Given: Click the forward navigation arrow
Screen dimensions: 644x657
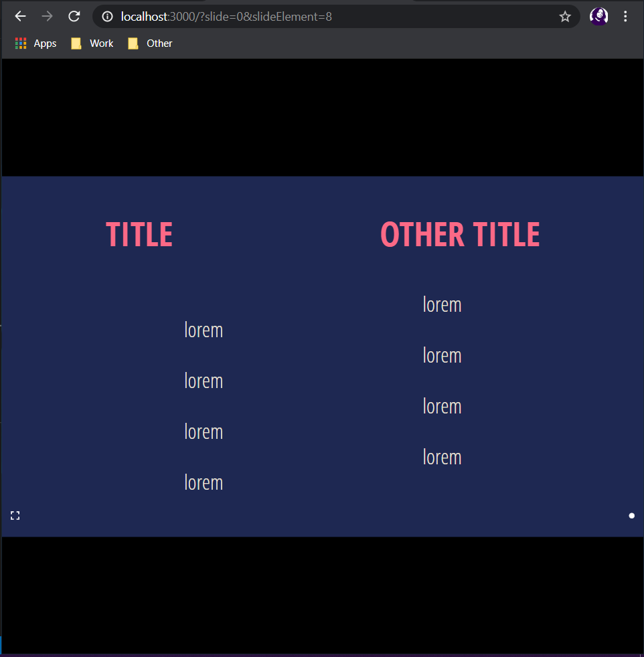Looking at the screenshot, I should pyautogui.click(x=47, y=16).
